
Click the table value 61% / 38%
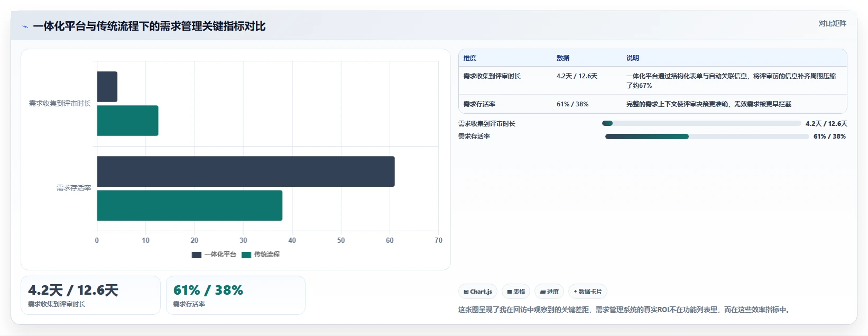click(572, 104)
